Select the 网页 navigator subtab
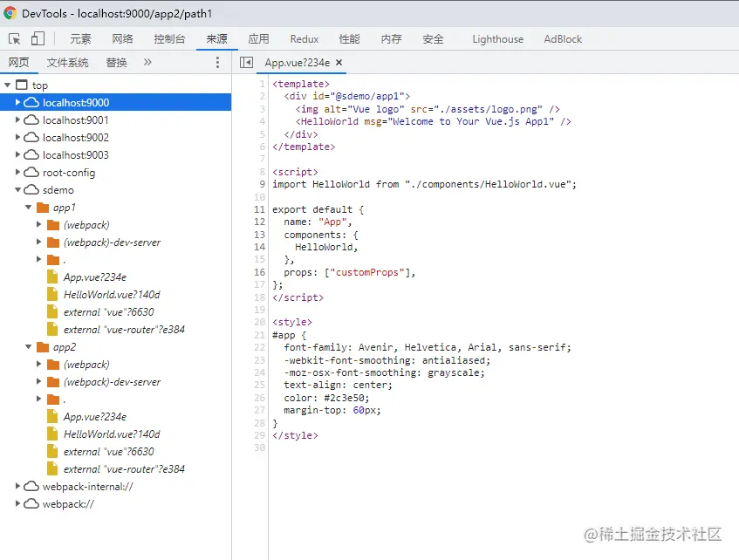The width and height of the screenshot is (739, 560). (x=19, y=62)
